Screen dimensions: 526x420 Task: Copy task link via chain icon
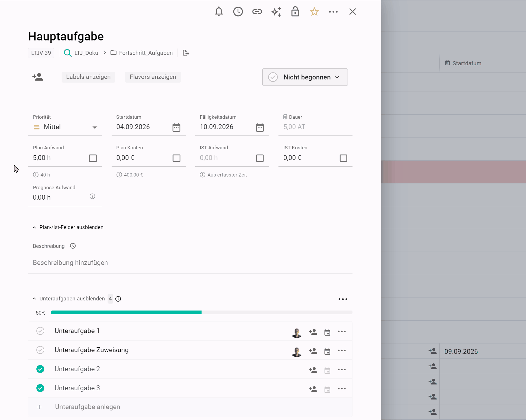[x=257, y=12]
